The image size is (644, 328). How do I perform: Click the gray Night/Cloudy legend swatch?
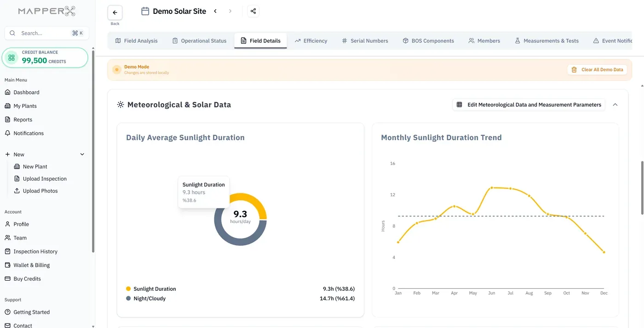(128, 299)
